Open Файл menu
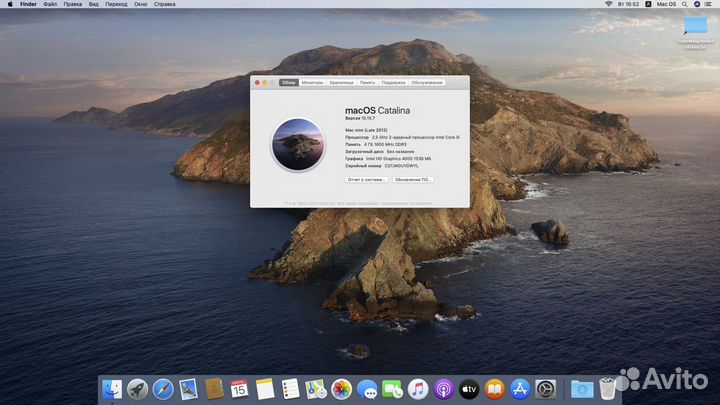720x405 pixels. click(x=50, y=4)
